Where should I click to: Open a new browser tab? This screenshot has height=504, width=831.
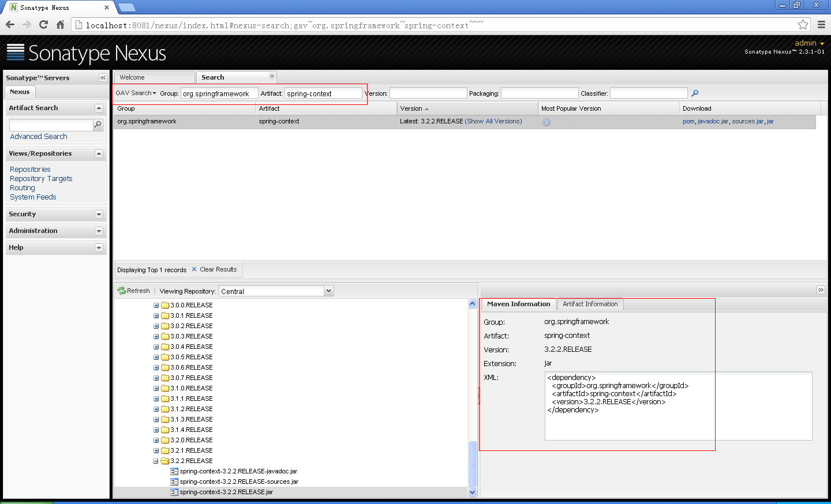click(x=126, y=7)
